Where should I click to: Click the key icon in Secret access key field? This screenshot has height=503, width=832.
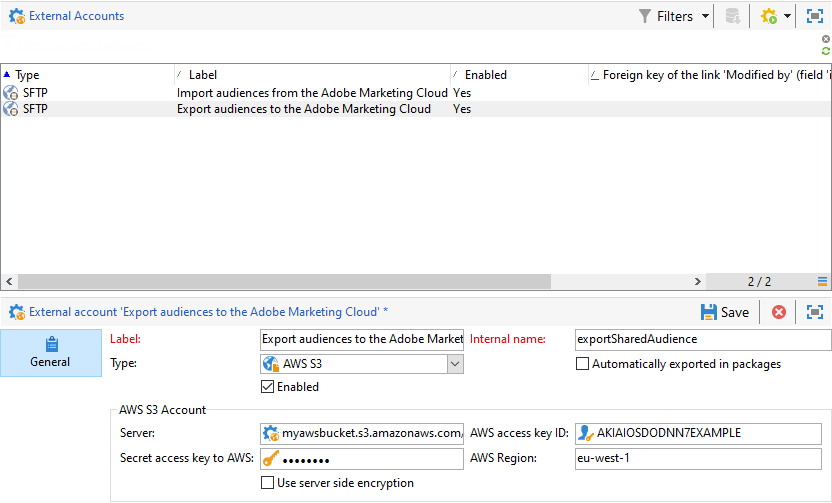pos(270,459)
